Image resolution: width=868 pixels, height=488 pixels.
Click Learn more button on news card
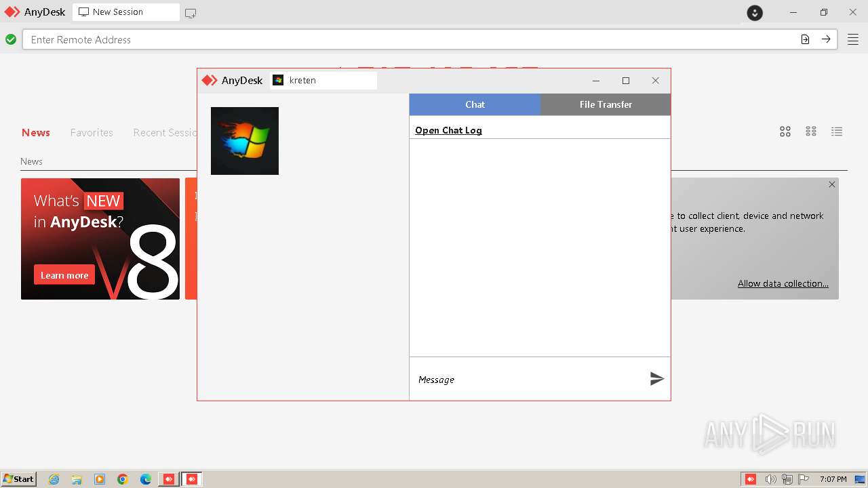(x=64, y=275)
